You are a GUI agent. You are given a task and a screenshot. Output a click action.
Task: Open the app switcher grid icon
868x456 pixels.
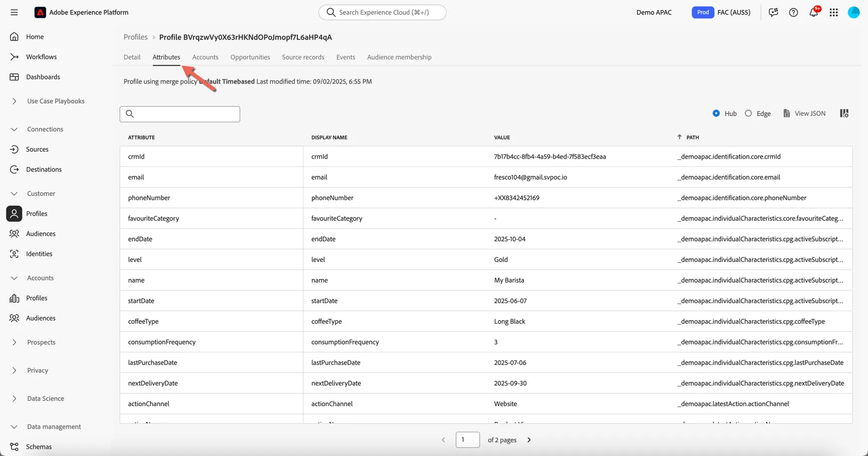(x=834, y=12)
